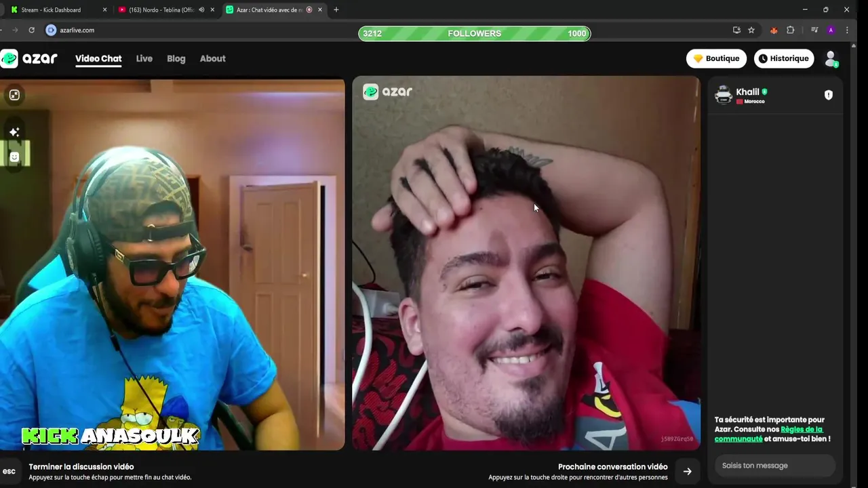Screen dimensions: 868x488
Task: Switch to the Nordo - Teblina YouTube tab
Action: [161, 10]
